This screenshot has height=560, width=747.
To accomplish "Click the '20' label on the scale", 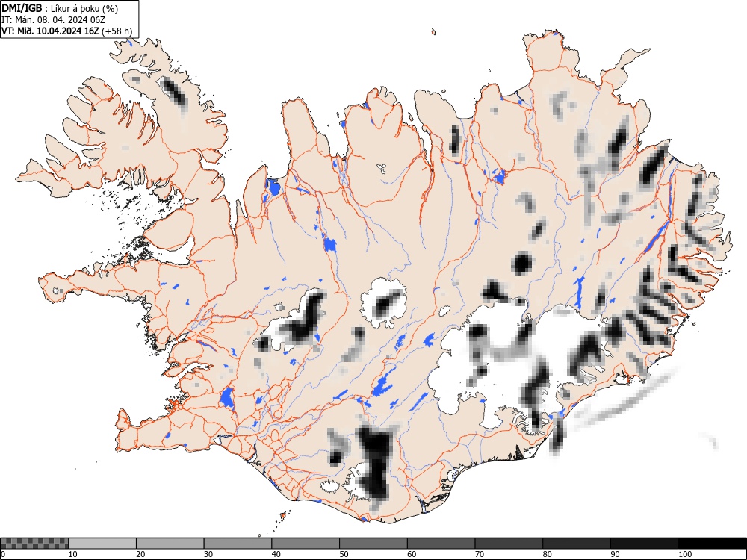I will 140,554.
